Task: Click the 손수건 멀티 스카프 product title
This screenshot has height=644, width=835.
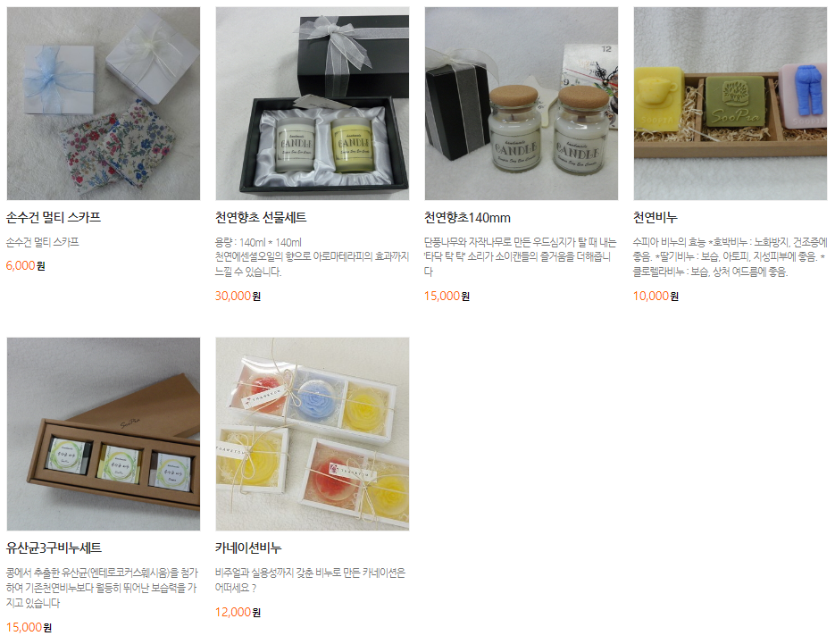Action: click(x=54, y=217)
